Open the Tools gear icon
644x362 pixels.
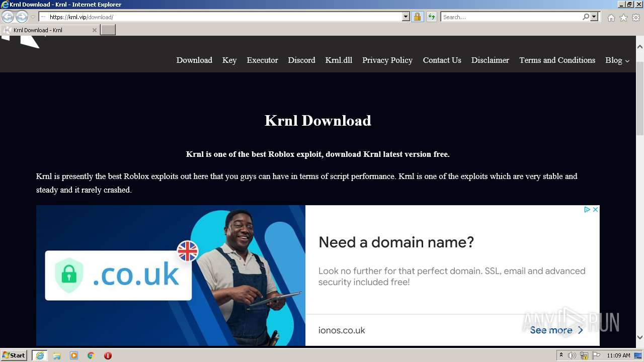[x=636, y=18]
